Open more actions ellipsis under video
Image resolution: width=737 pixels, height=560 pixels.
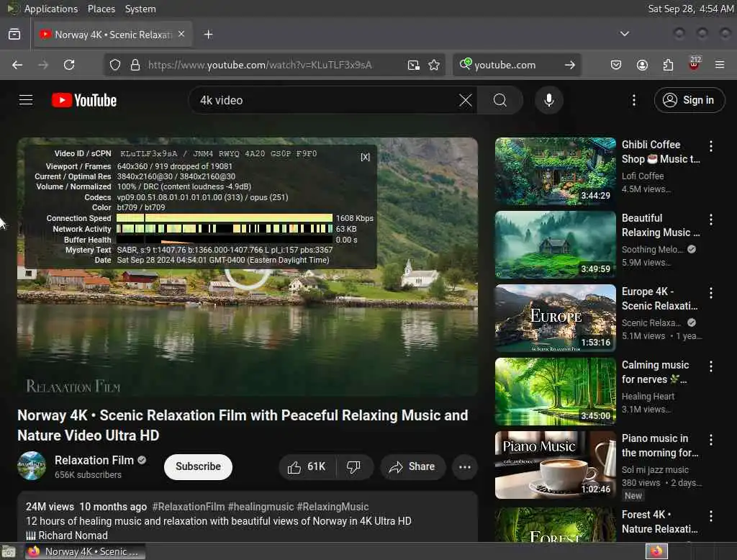[465, 467]
